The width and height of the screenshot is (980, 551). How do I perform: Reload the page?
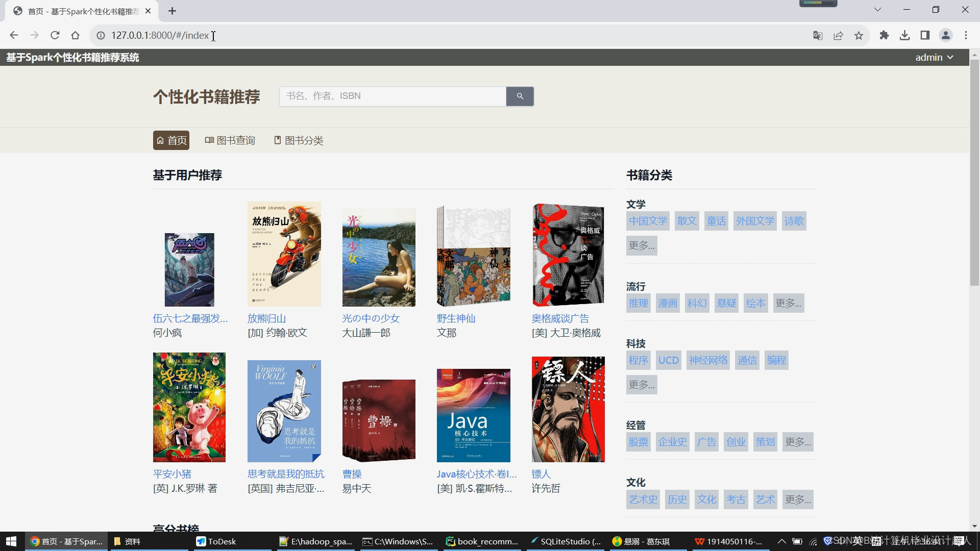click(x=55, y=35)
